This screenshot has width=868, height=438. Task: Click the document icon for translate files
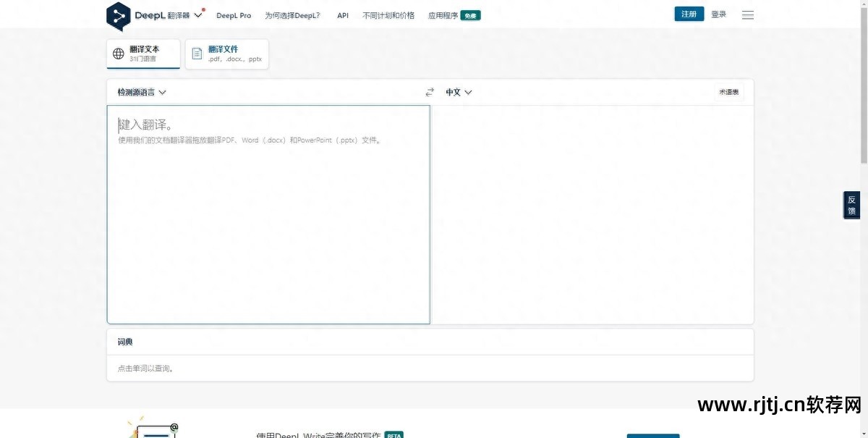click(197, 54)
